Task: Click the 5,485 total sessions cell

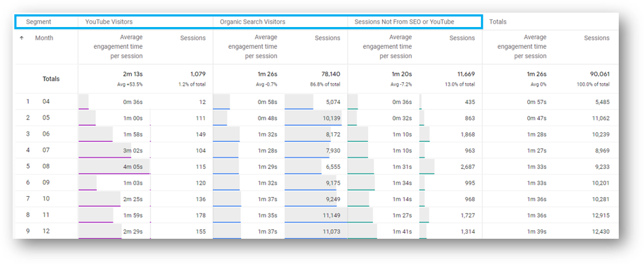Action: point(603,102)
